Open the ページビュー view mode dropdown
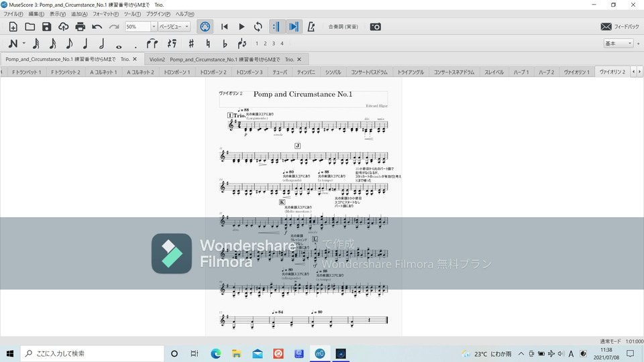The height and width of the screenshot is (362, 644). click(x=174, y=27)
